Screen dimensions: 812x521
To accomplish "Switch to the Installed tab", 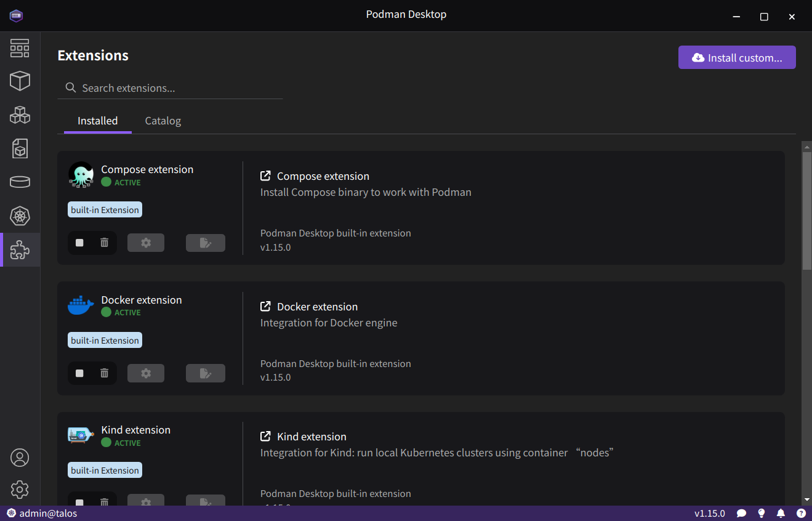I will pyautogui.click(x=98, y=121).
